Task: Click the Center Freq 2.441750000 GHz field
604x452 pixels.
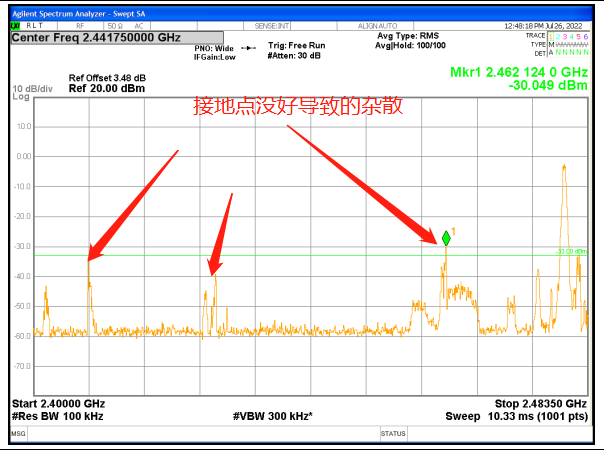Action: point(117,38)
